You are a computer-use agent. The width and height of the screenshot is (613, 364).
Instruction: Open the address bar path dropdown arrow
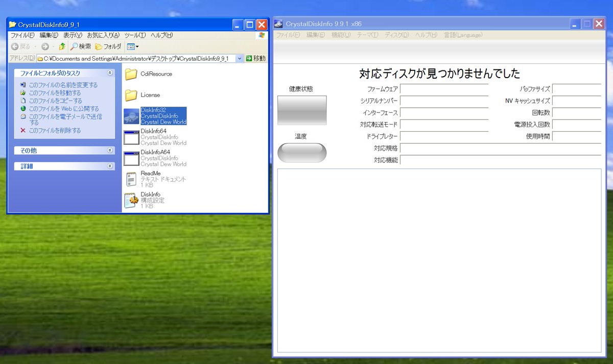(x=239, y=59)
